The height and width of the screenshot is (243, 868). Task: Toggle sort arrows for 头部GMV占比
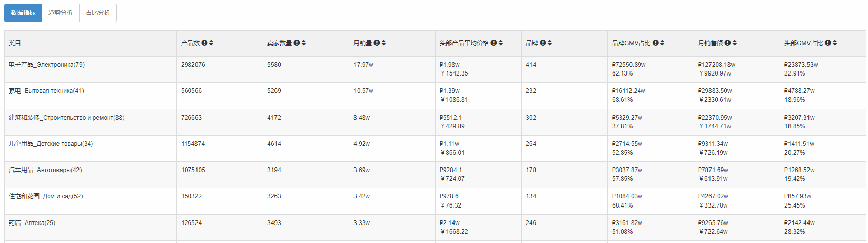(x=835, y=43)
